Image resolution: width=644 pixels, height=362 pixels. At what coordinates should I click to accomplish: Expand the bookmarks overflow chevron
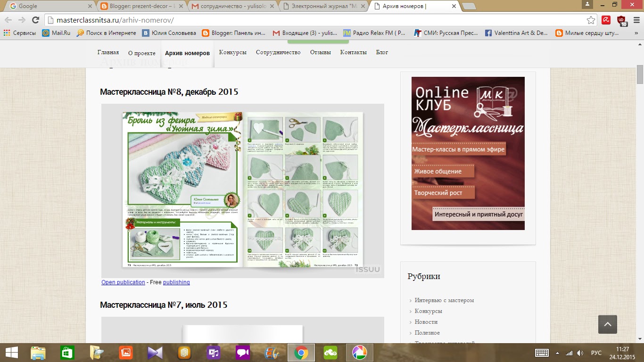[636, 33]
